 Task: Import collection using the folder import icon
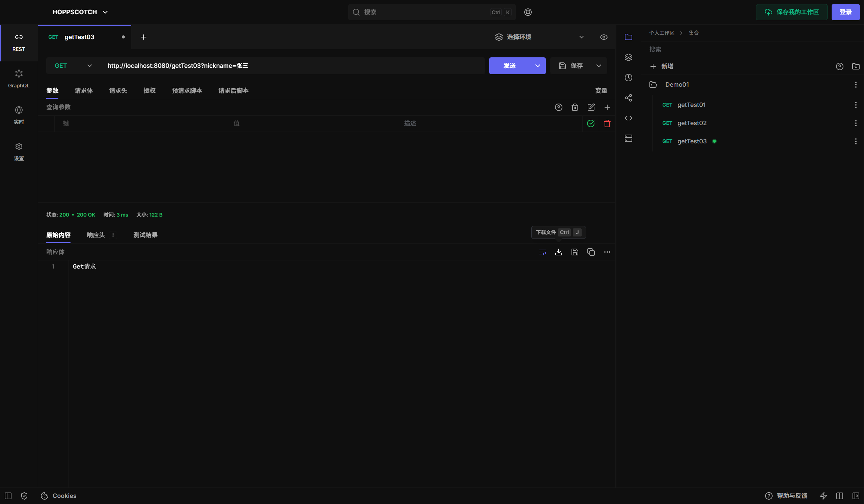point(856,66)
